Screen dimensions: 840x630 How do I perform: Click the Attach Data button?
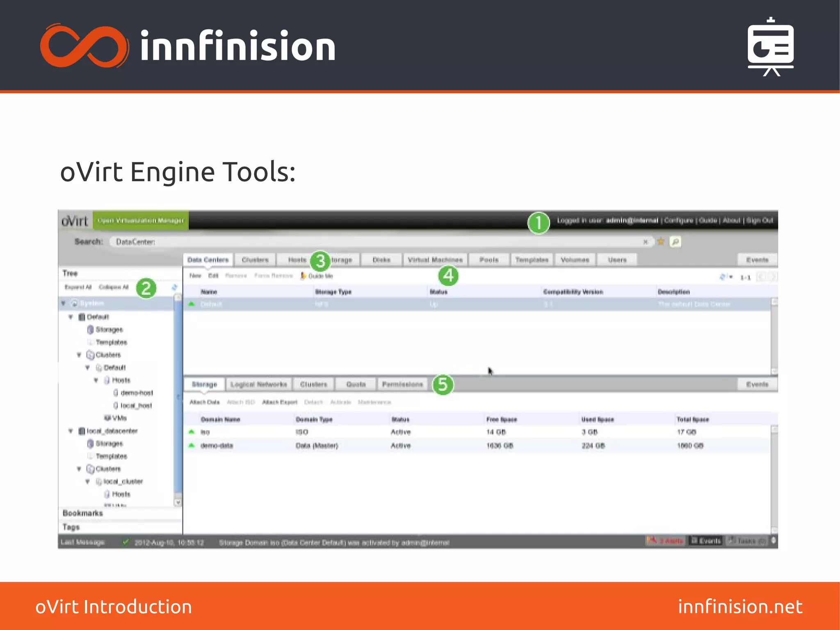click(x=205, y=402)
